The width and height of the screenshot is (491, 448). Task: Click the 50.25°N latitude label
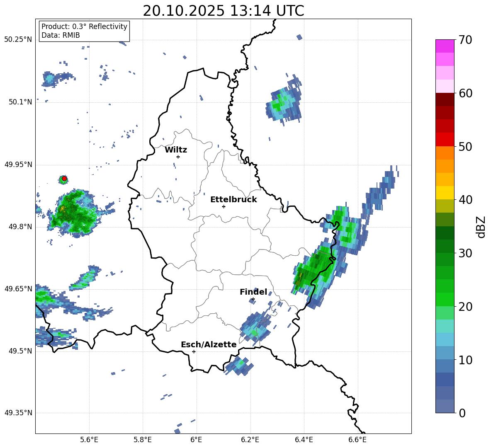tap(18, 40)
